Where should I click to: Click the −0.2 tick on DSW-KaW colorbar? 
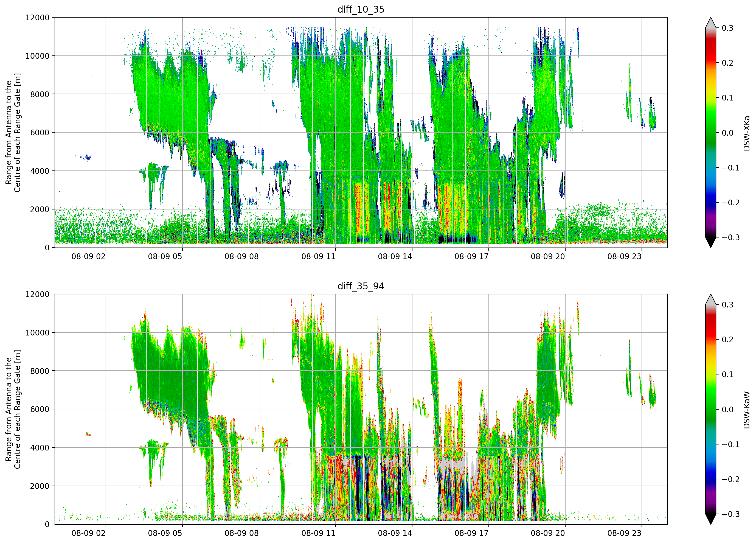(x=731, y=480)
